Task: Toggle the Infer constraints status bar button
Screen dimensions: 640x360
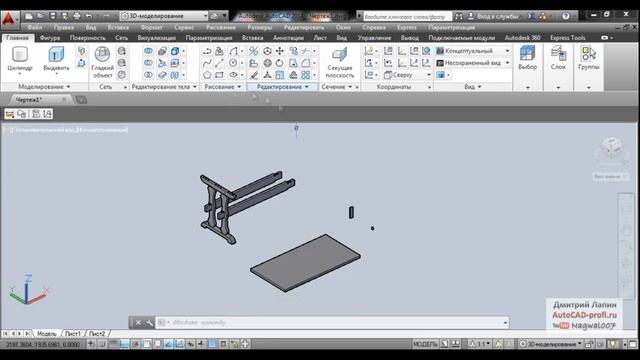Action: [91, 344]
